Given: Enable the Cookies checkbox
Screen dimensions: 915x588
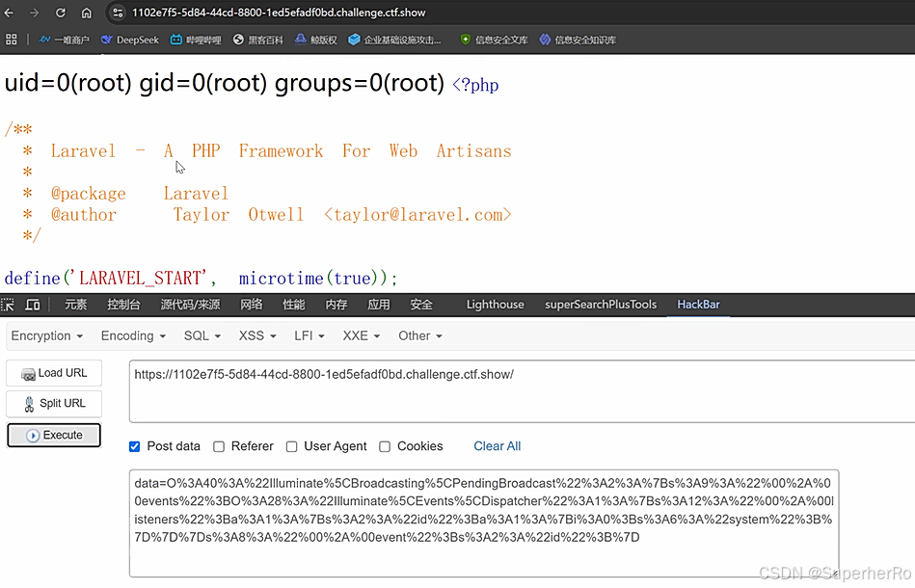Looking at the screenshot, I should tap(385, 447).
